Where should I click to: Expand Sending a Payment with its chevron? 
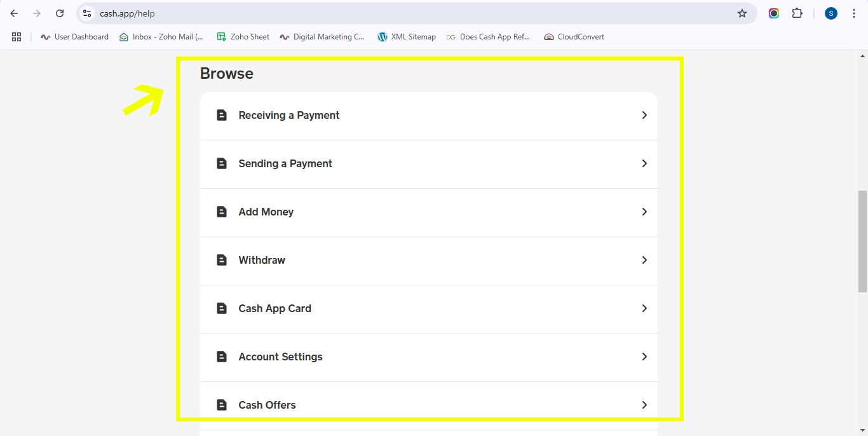[644, 163]
